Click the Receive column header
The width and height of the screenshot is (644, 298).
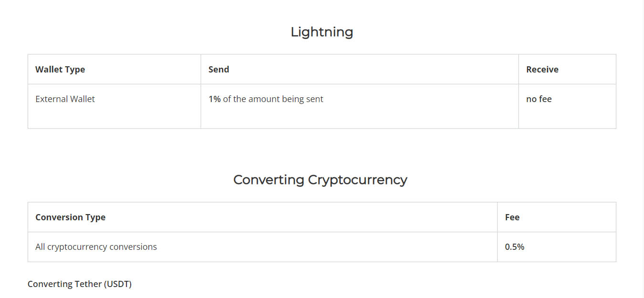click(x=542, y=69)
